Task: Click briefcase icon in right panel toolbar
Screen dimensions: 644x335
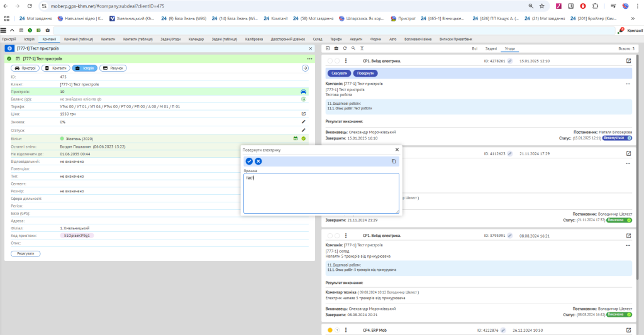Action: (x=336, y=48)
